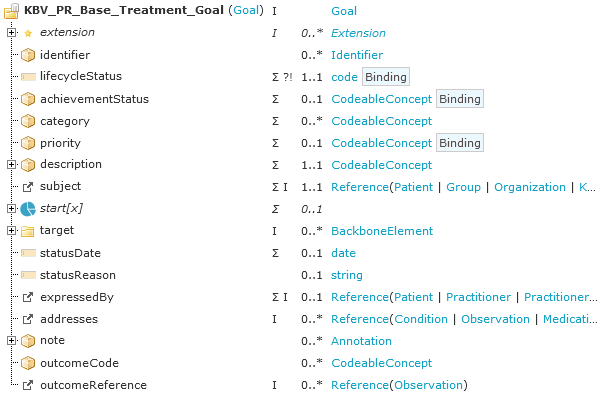
Task: Expand the target backbone element
Action: pos(12,231)
